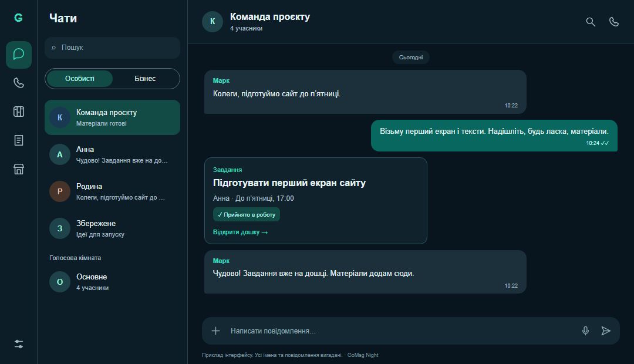
Task: Open the Команда проєкту chat in the list
Action: click(112, 117)
